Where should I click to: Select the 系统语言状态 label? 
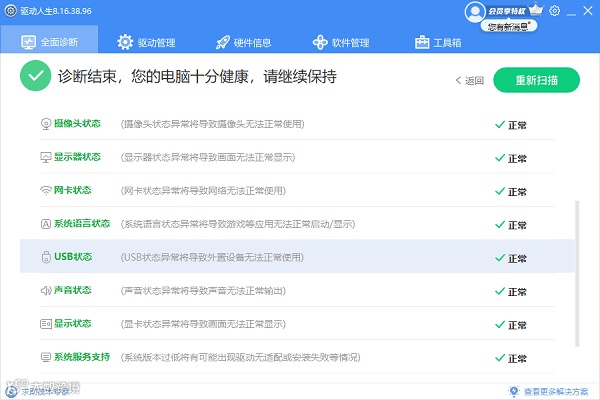[x=82, y=223]
